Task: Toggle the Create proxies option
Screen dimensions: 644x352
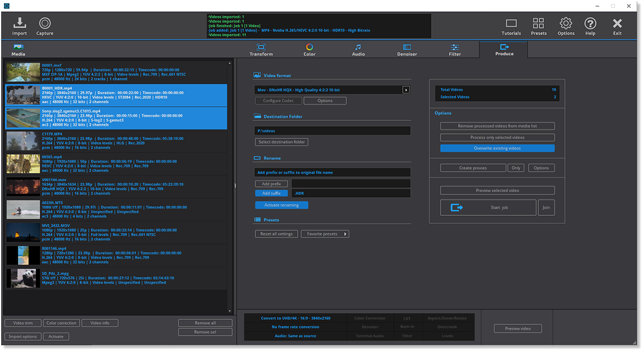Action: (x=473, y=168)
